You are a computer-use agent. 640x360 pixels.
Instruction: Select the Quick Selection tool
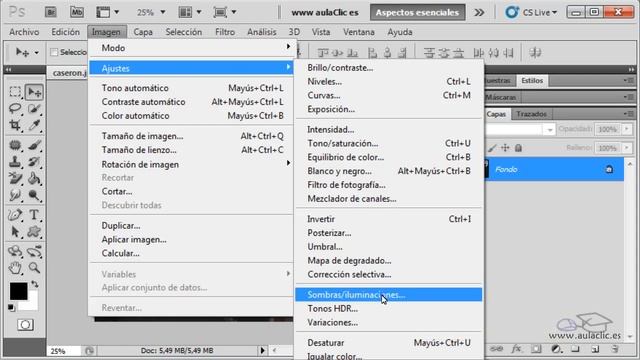34,109
